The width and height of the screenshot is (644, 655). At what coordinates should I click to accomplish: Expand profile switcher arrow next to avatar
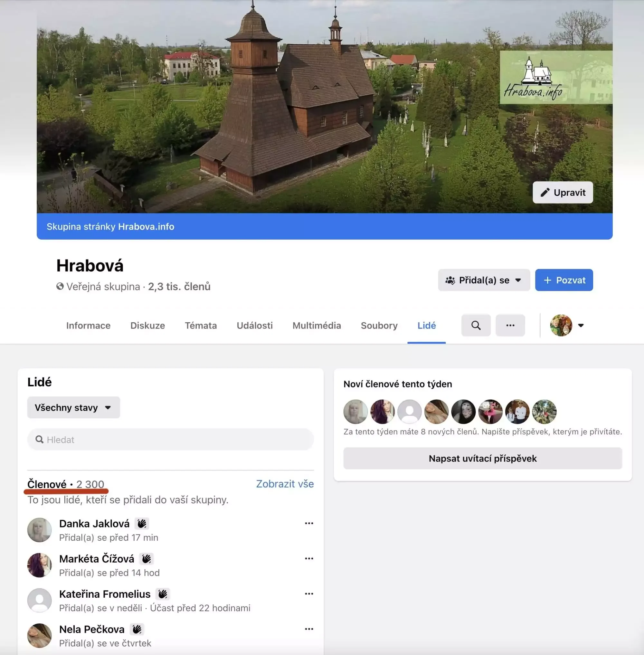tap(581, 325)
